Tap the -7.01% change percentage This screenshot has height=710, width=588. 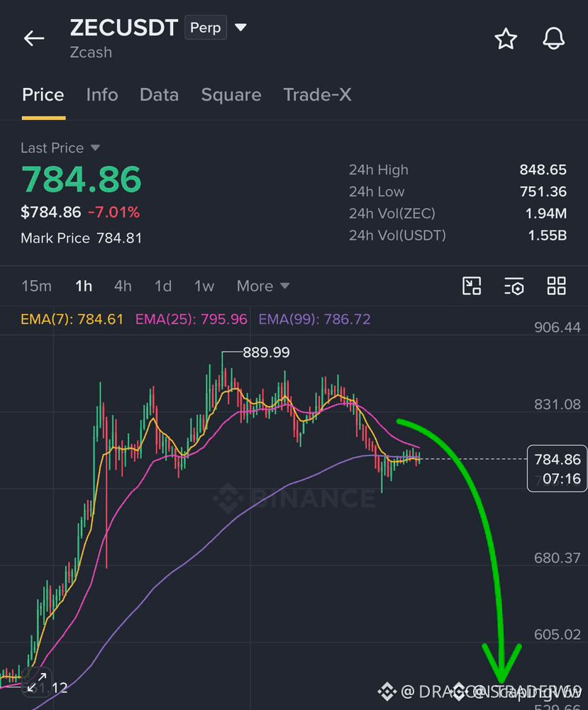point(114,212)
